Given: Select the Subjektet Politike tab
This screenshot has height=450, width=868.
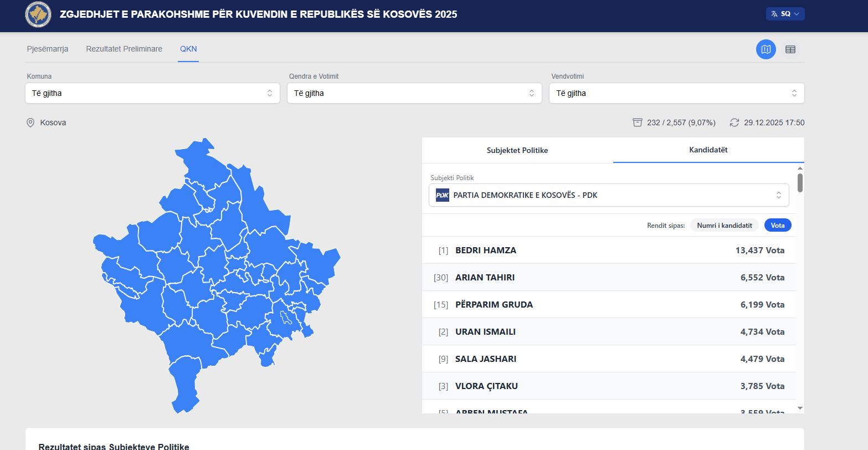Looking at the screenshot, I should [517, 150].
